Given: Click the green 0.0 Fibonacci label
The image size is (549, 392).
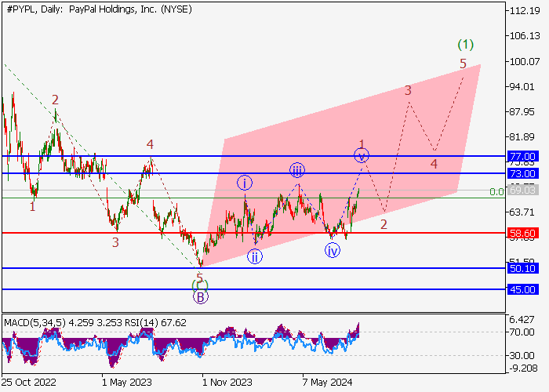Looking at the screenshot, I should point(496,192).
